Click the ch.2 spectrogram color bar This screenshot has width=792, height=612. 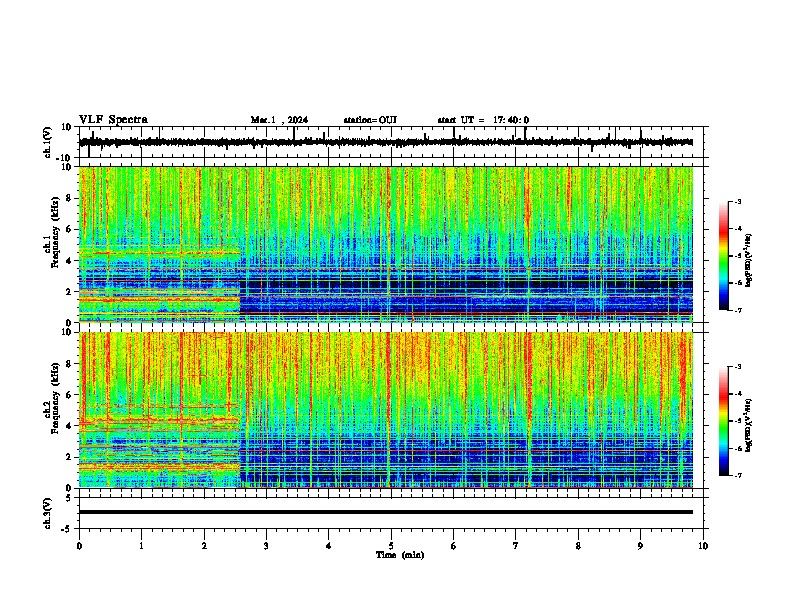[724, 421]
